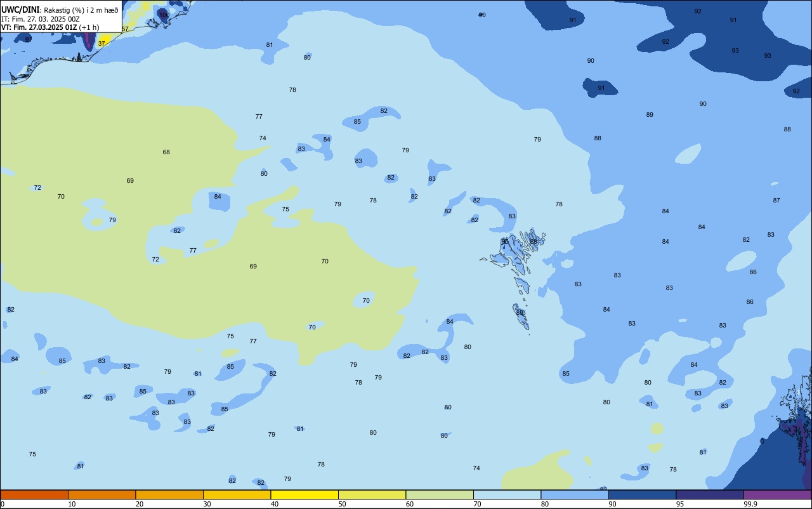Select the purple legend swatch above 99.9
Viewport: 812px width, 509px height.
point(777,494)
